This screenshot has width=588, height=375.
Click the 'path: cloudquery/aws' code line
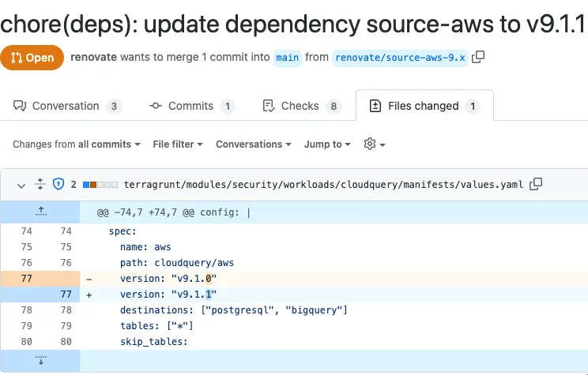point(177,263)
